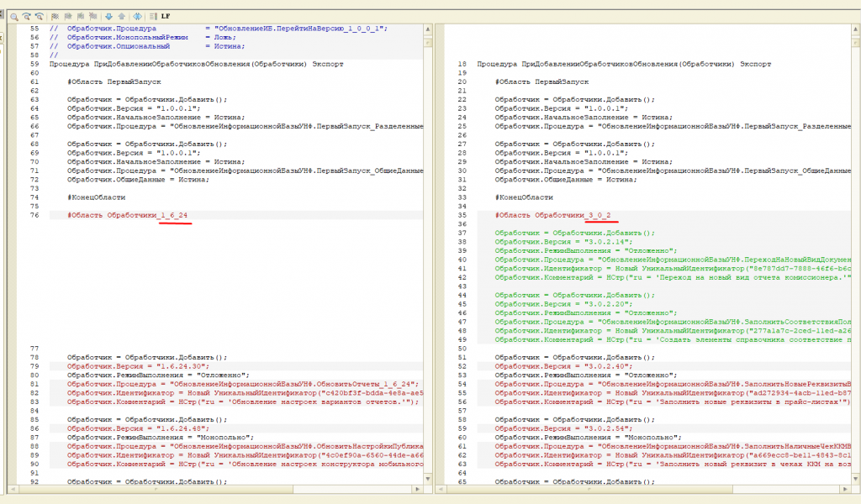861x504 pixels.
Task: Click green line 'Обработчик.Версия = "3.0.2.20";'
Action: click(x=563, y=304)
